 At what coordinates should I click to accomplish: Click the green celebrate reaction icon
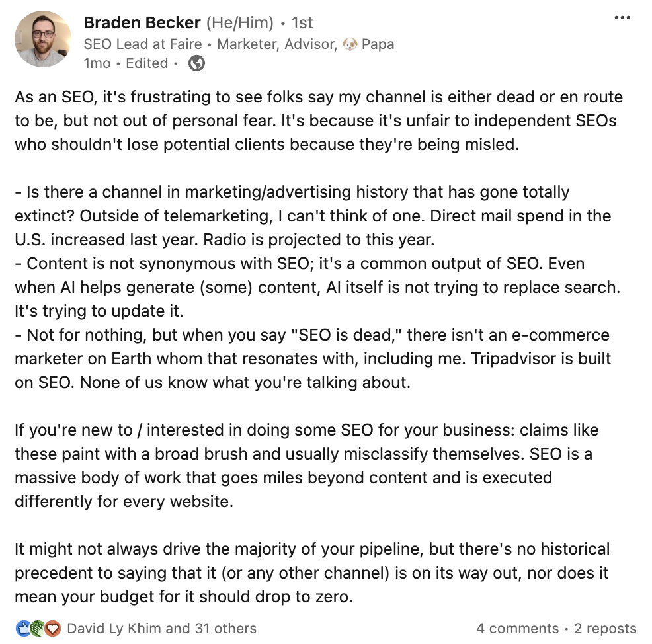pos(38,628)
